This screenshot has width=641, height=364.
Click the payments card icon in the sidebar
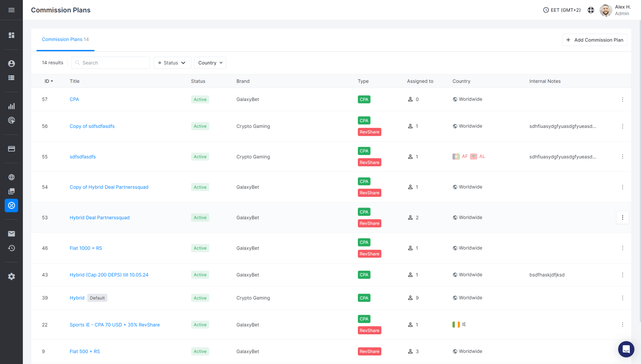[11, 148]
